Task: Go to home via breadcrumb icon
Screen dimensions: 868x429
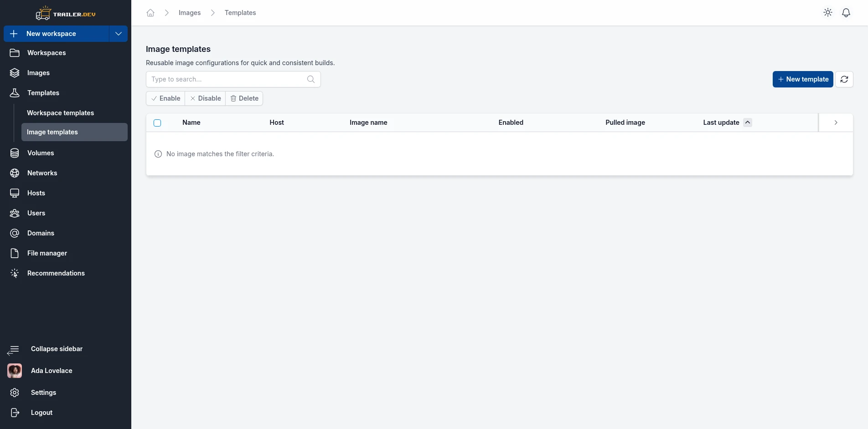Action: point(150,13)
